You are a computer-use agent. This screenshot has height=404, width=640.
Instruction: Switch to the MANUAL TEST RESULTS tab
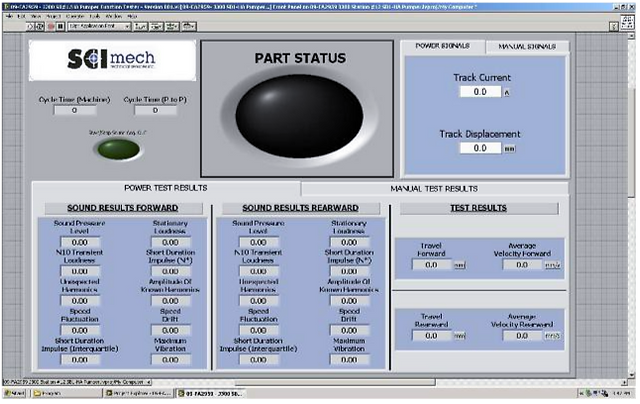(x=434, y=189)
